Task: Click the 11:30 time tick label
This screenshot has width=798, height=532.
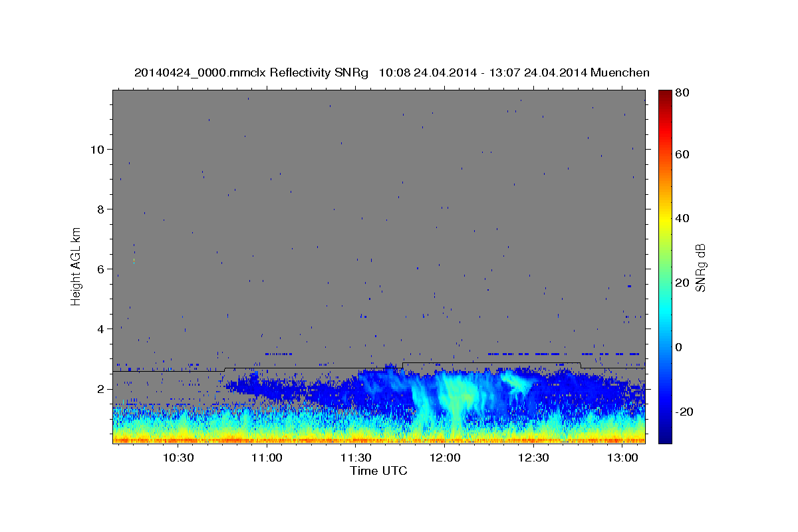Action: [356, 458]
